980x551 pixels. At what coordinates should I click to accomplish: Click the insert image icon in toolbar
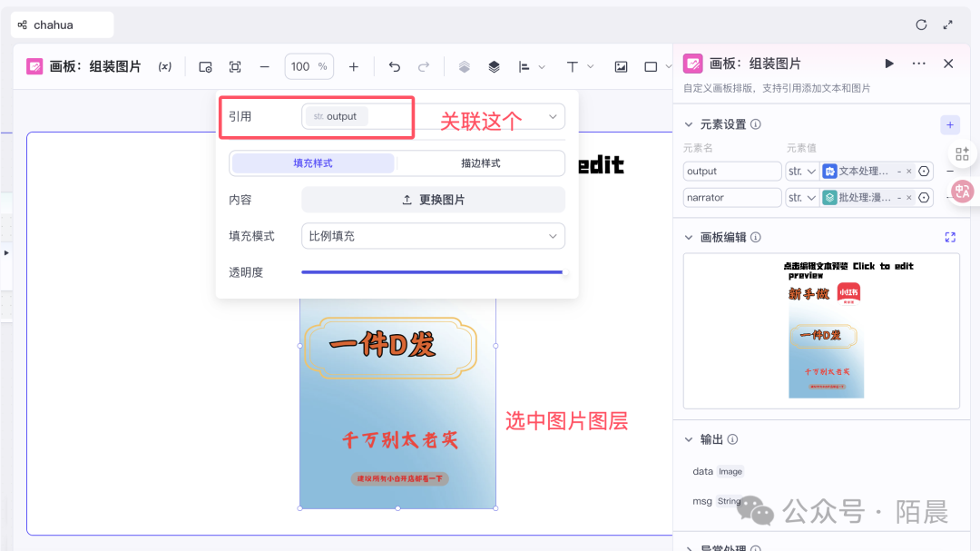point(621,66)
